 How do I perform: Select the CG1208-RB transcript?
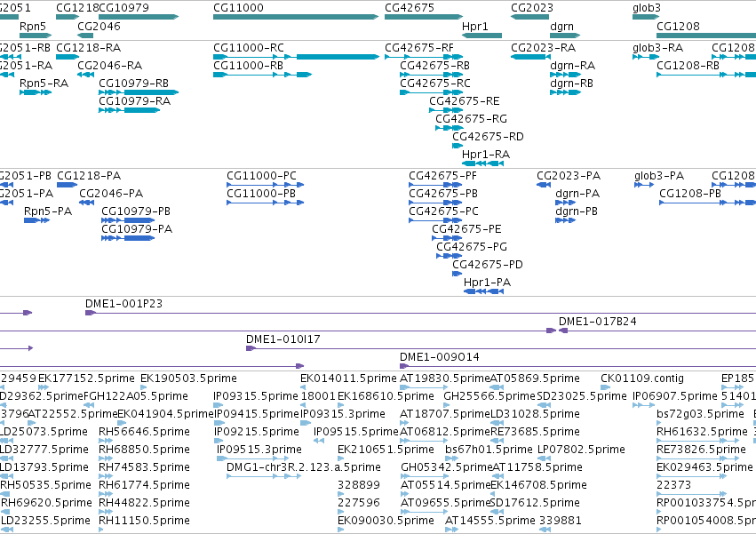tap(706, 75)
